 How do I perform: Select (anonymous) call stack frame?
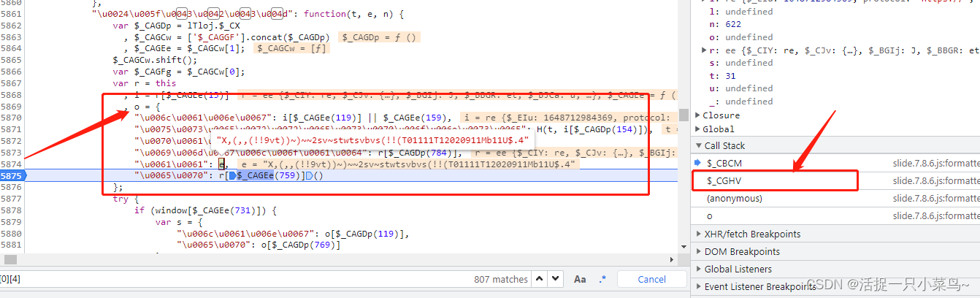734,199
